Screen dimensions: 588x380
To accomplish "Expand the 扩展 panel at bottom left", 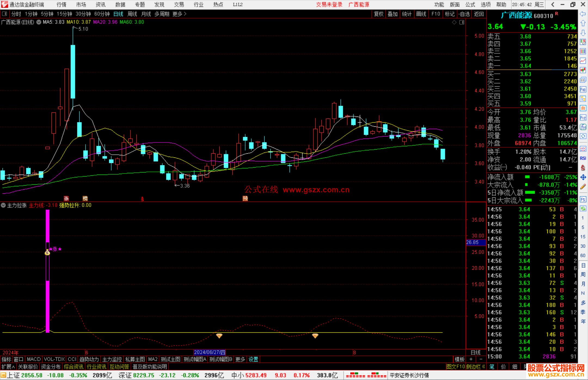I will pyautogui.click(x=8, y=367).
